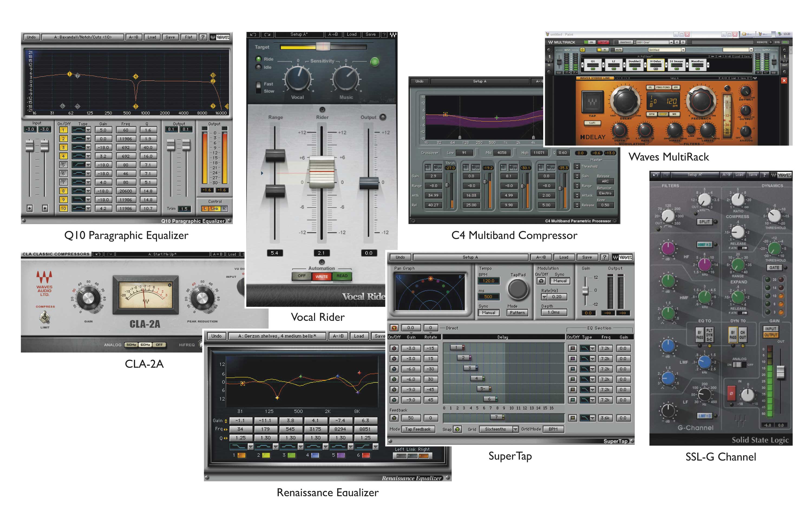Click the Renaissance Equalizer band 1 orange swatch
This screenshot has width=812, height=525.
click(241, 455)
